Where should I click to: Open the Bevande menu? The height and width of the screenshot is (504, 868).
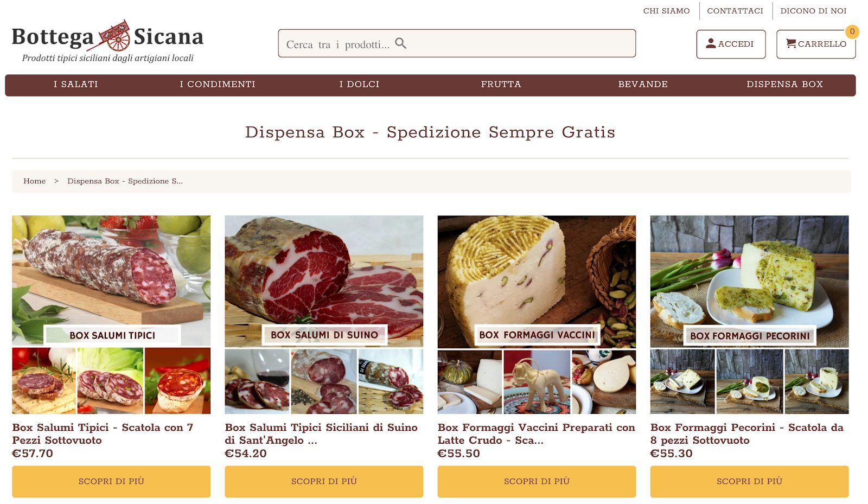643,85
